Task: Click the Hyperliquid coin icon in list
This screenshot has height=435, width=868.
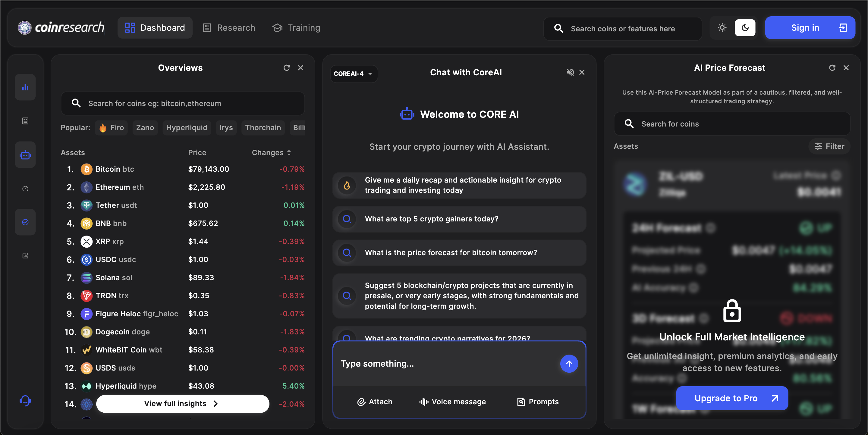Action: 86,386
